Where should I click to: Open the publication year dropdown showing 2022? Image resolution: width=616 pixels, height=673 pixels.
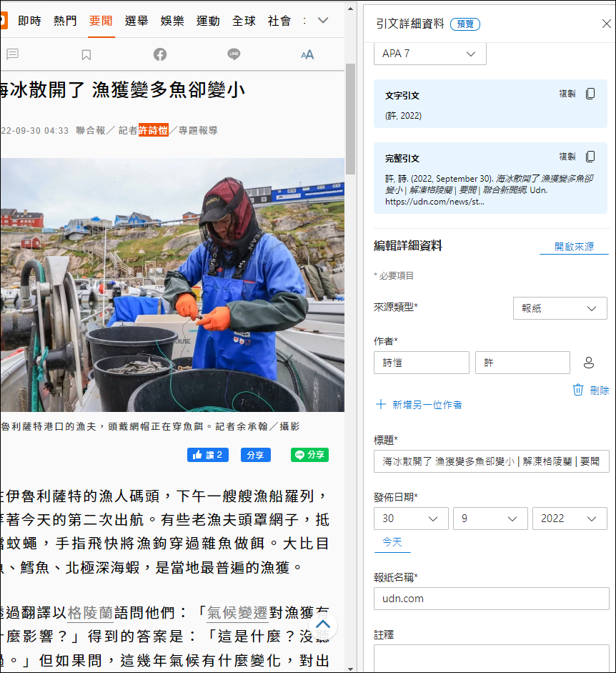(x=570, y=519)
